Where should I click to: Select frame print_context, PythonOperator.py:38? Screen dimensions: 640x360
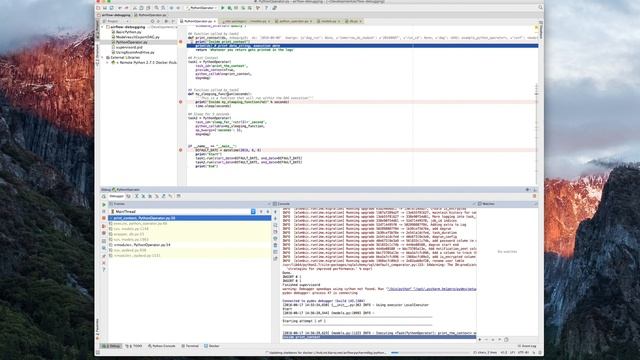(x=189, y=218)
